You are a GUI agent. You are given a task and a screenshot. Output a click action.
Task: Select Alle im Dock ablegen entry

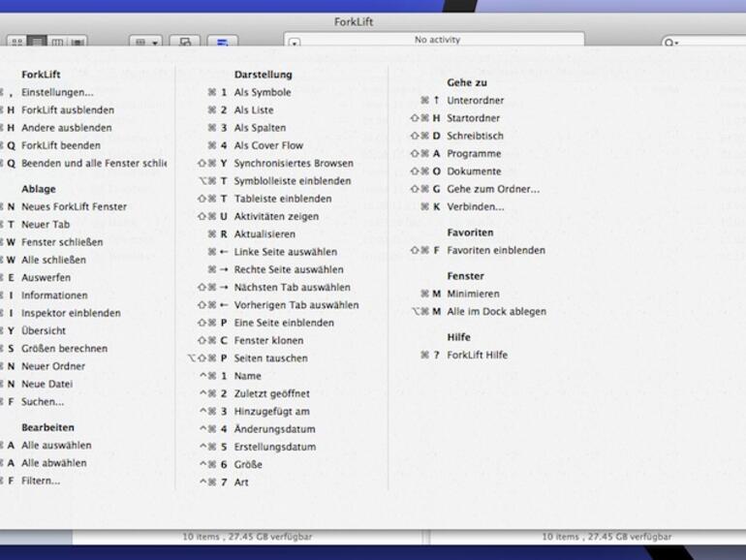[x=496, y=312]
